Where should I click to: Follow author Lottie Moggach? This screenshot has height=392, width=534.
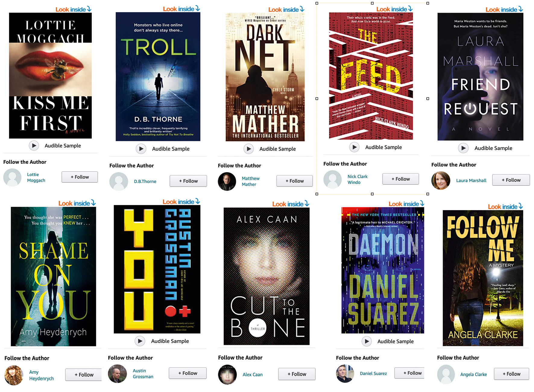point(80,177)
